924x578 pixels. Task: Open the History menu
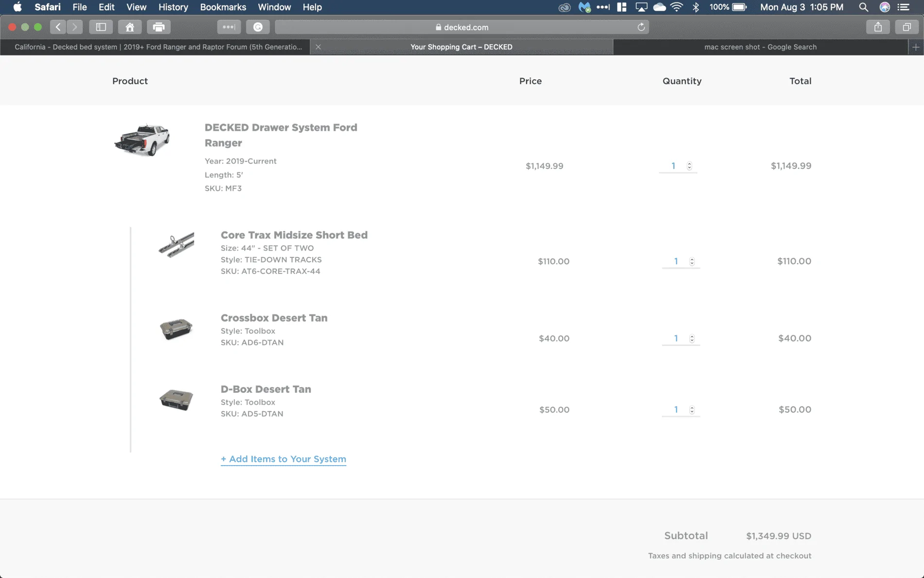pos(173,7)
